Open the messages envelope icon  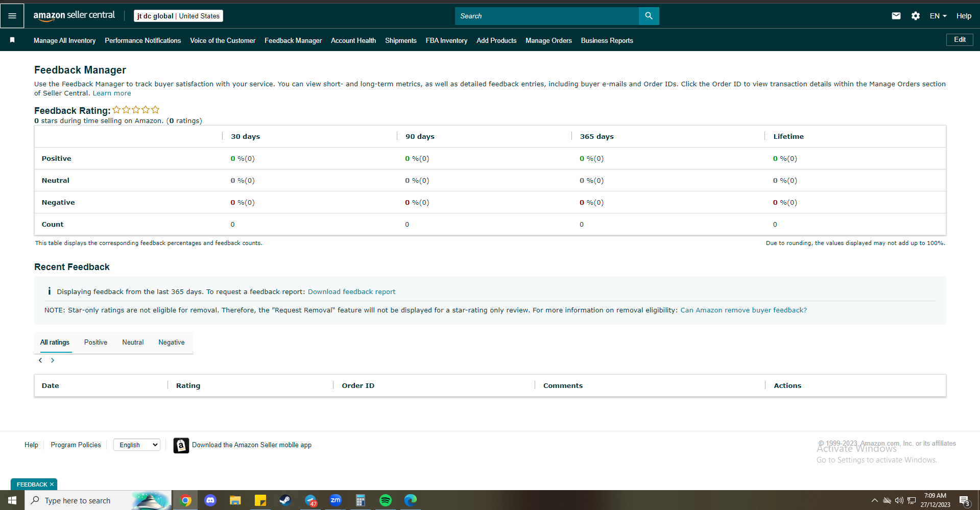point(896,16)
